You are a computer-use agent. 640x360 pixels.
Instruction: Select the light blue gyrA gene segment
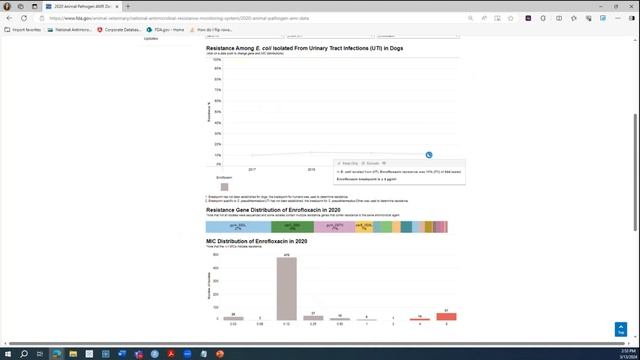[x=238, y=227]
